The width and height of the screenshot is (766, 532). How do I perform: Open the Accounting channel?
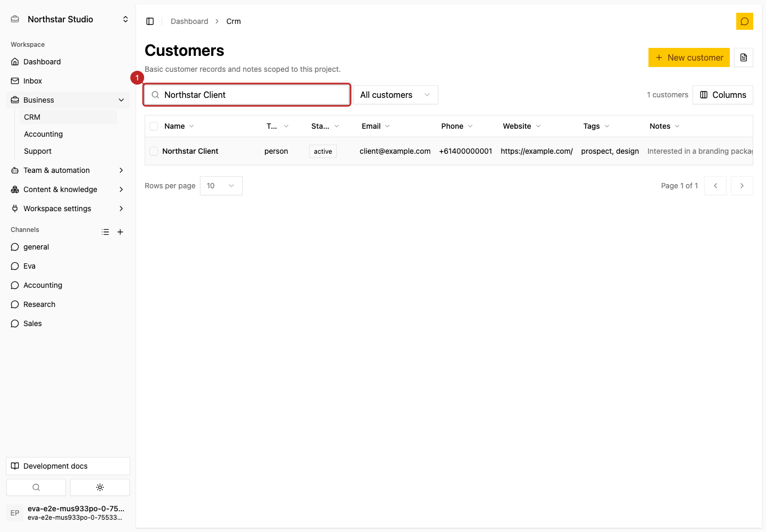[x=68, y=285]
